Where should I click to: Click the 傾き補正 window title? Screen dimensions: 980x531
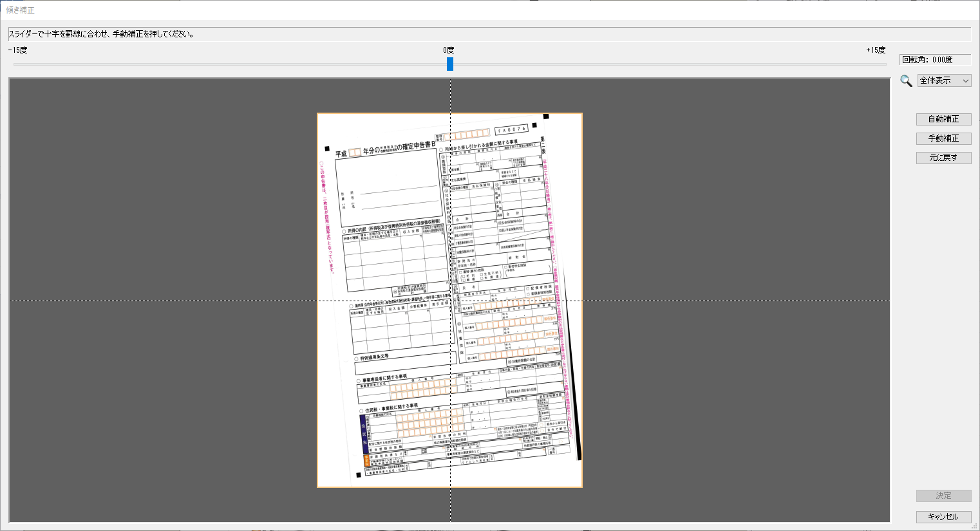[21, 10]
